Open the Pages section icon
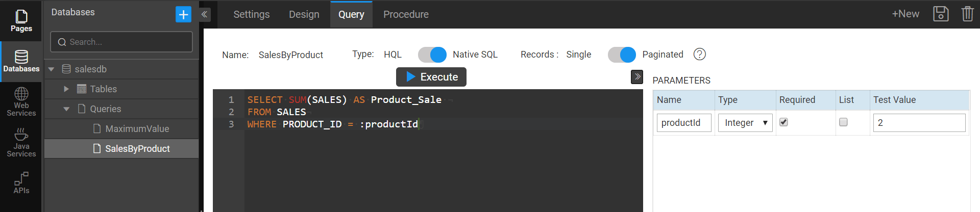The image size is (980, 212). (x=21, y=21)
